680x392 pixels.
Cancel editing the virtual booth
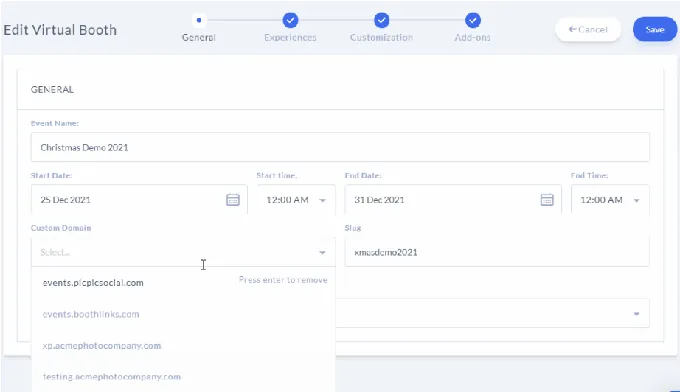588,29
